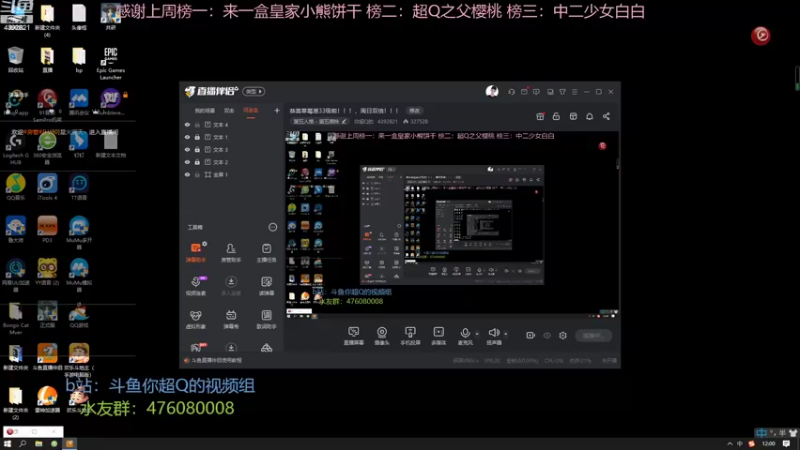The height and width of the screenshot is (450, 800).
Task: Open the 弹幕秀 tool
Action: (231, 319)
